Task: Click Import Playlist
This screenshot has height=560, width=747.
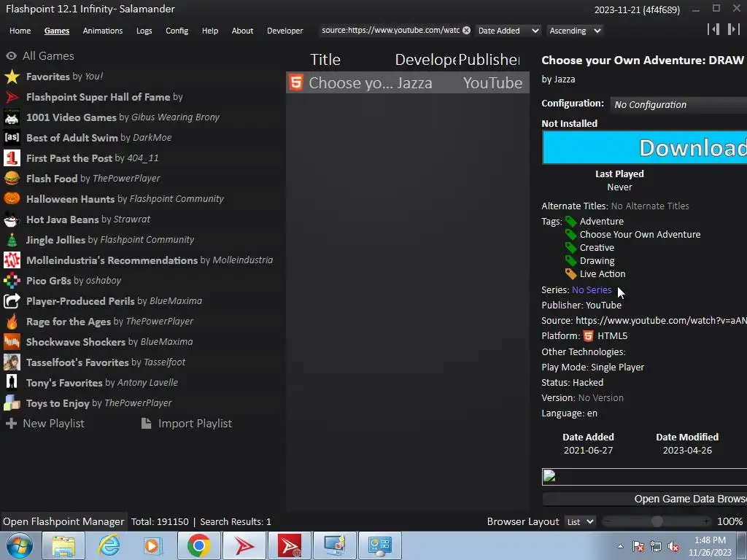Action: pos(187,424)
